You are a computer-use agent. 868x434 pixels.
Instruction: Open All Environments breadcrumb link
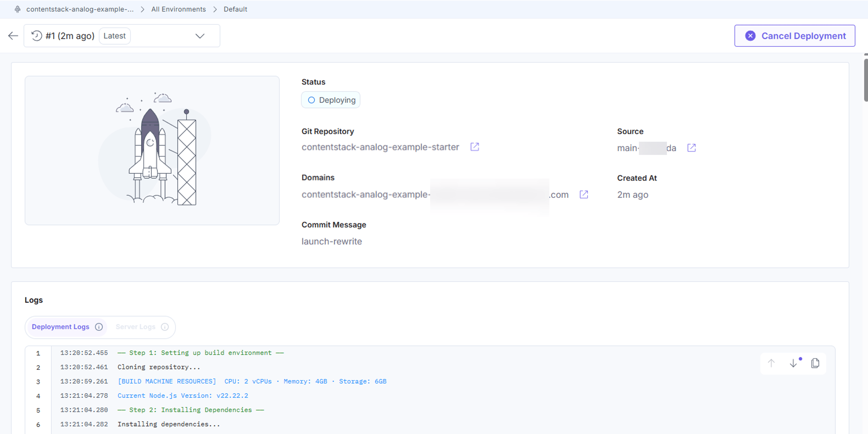178,9
